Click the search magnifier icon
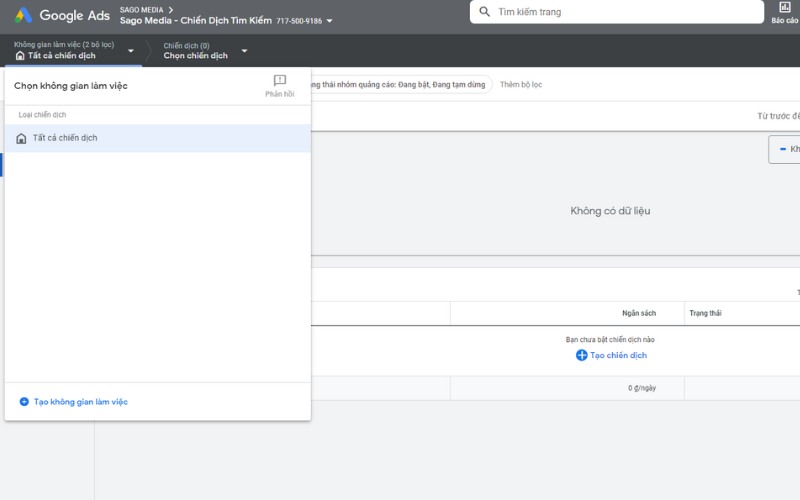 click(485, 12)
